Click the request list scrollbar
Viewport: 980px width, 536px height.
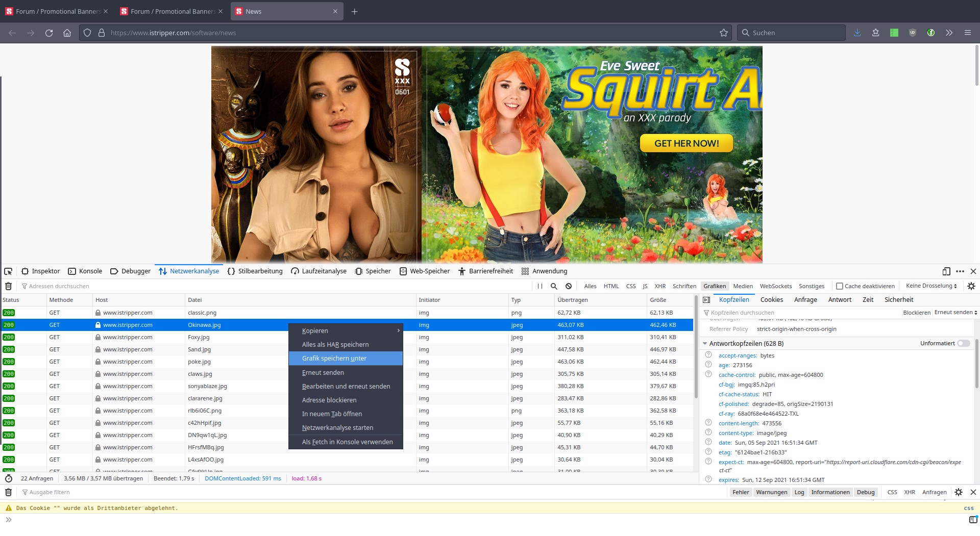(696, 347)
